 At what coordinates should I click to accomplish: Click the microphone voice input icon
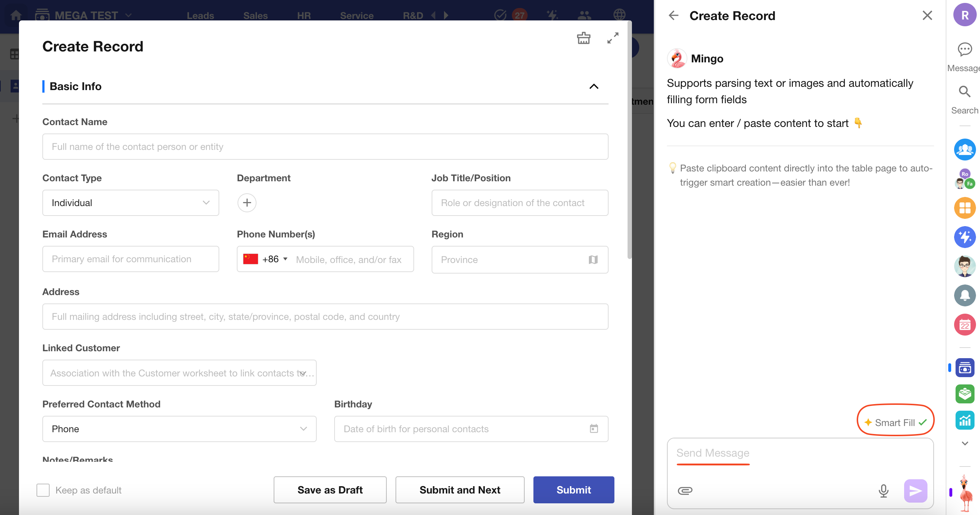tap(883, 491)
